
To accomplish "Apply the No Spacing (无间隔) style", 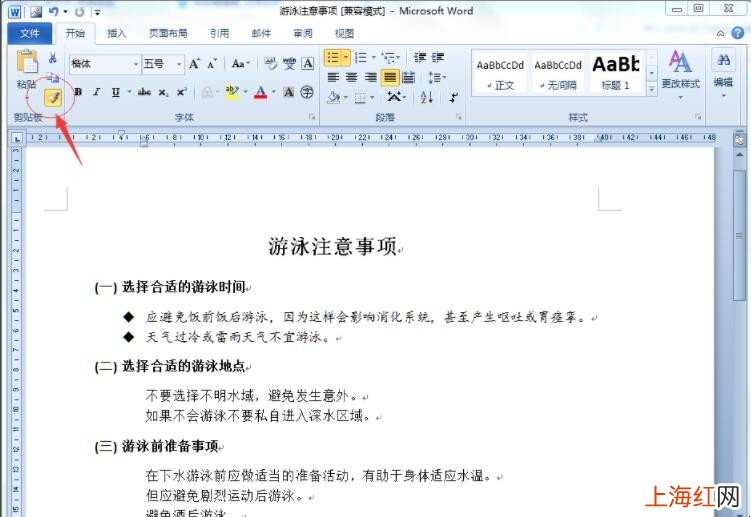I will pyautogui.click(x=558, y=73).
